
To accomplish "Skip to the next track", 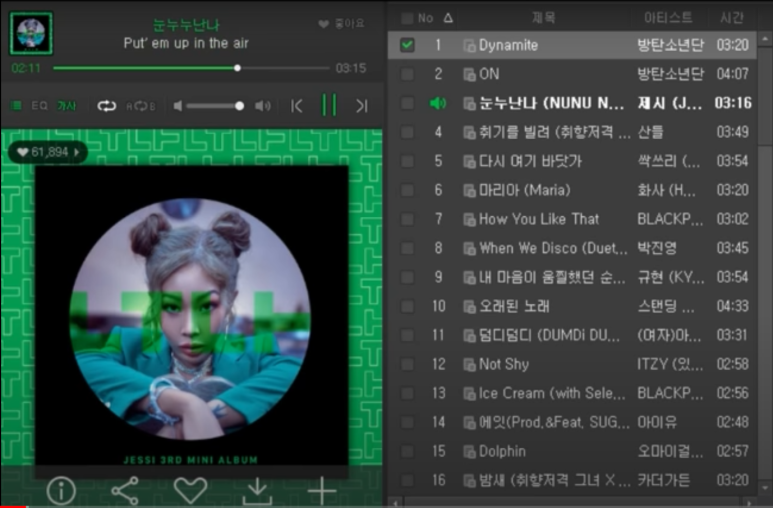I will click(x=362, y=106).
